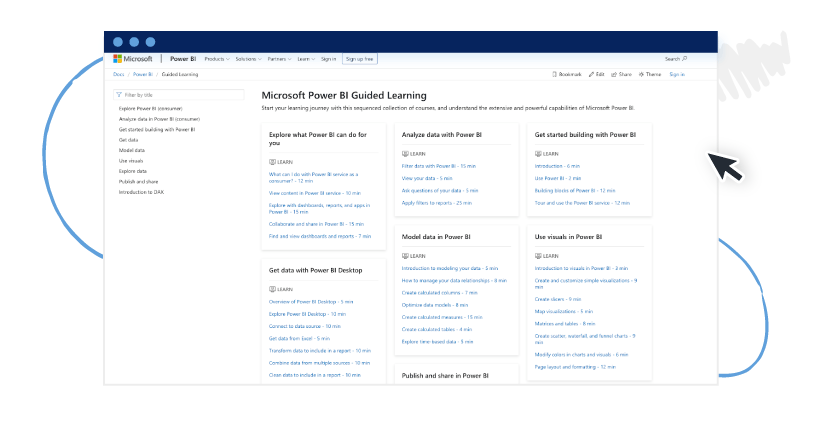Click the Edit pencil icon
Viewport: 820px width, 427px height.
(591, 74)
